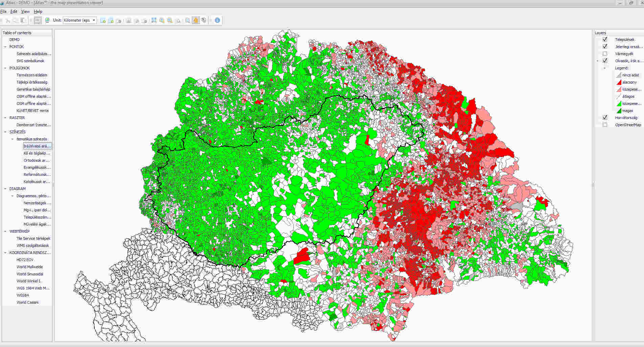The image size is (644, 347).
Task: Open the View menu
Action: coord(25,11)
